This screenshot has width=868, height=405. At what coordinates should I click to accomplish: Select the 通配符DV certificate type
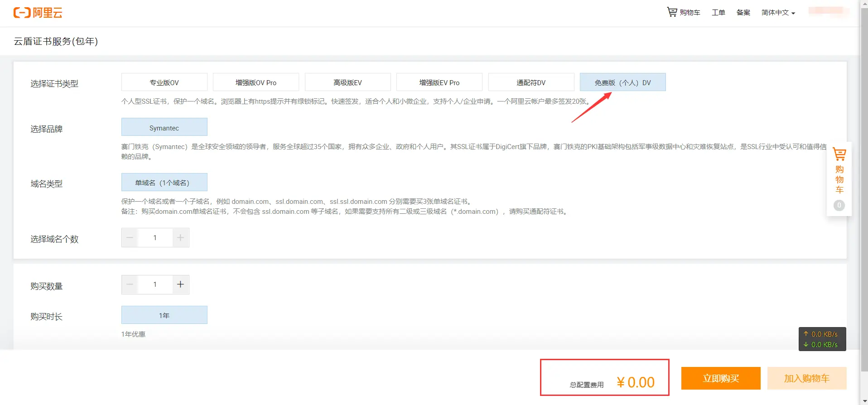[x=531, y=82]
